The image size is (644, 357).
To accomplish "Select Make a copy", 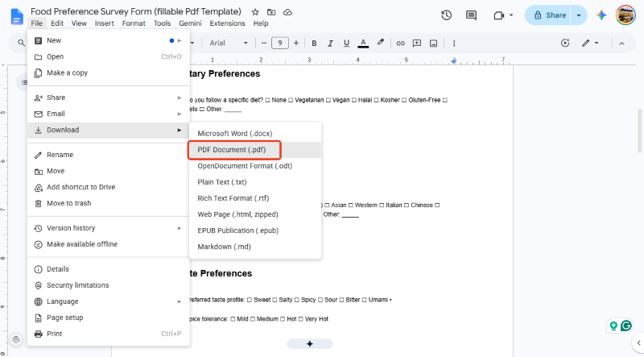I will pos(109,73).
